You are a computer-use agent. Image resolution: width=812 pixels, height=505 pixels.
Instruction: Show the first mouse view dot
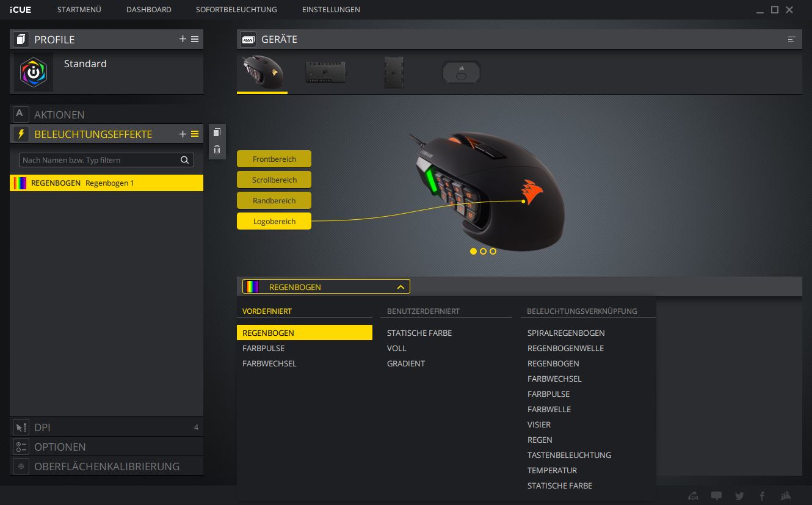pyautogui.click(x=473, y=251)
